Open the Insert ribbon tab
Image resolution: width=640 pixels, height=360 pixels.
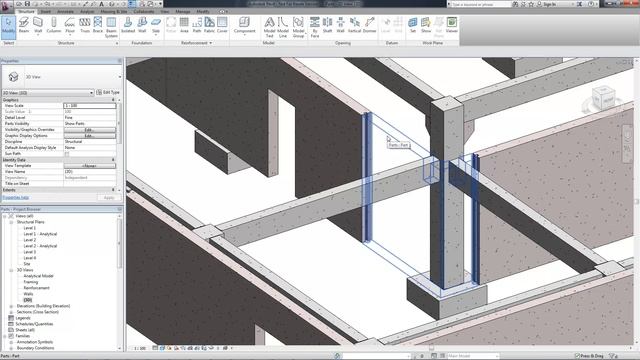click(x=46, y=11)
